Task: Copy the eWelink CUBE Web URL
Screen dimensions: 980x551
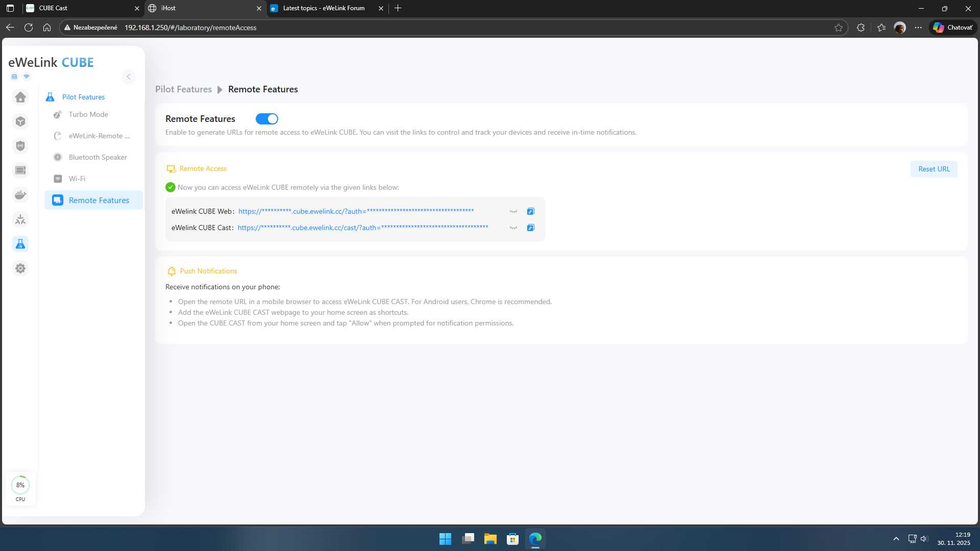Action: (x=531, y=211)
